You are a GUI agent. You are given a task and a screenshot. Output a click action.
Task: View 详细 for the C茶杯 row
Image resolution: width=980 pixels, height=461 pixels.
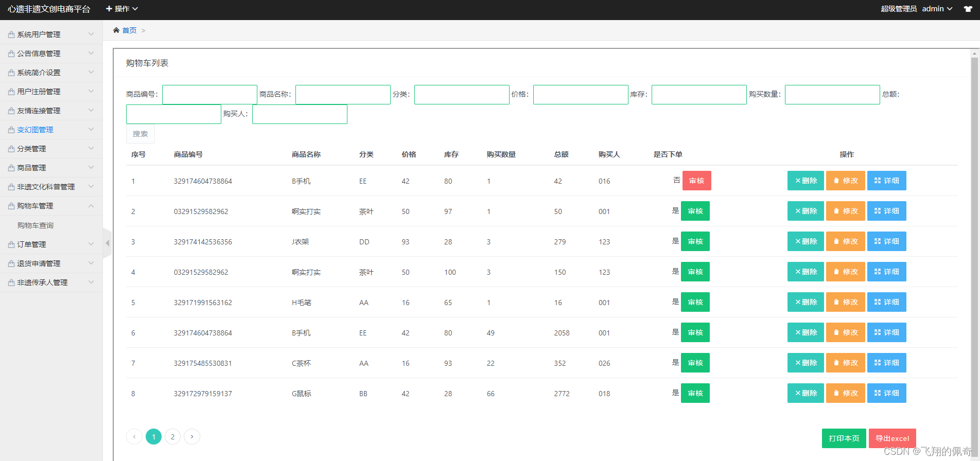(x=887, y=363)
